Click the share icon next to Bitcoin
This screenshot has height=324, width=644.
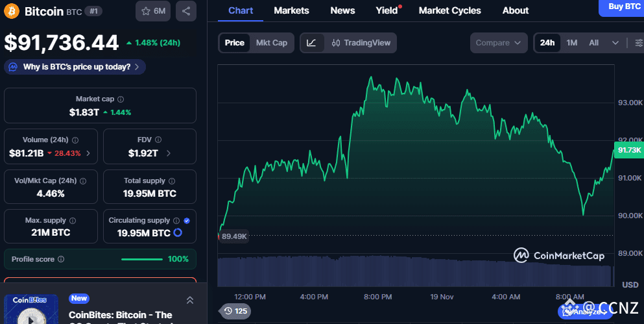coord(186,11)
